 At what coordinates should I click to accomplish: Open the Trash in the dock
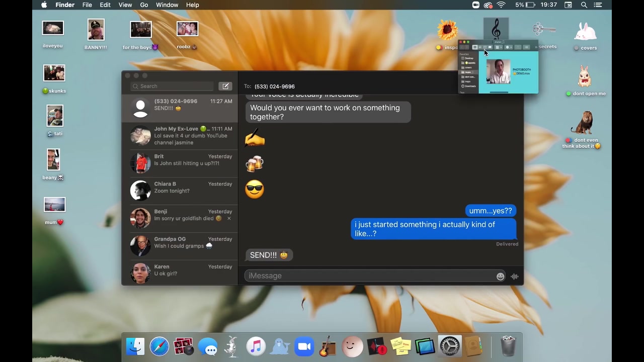(509, 346)
